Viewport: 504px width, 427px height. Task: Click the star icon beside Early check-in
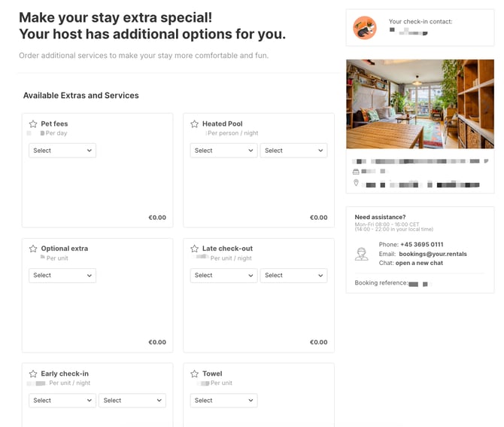[33, 374]
